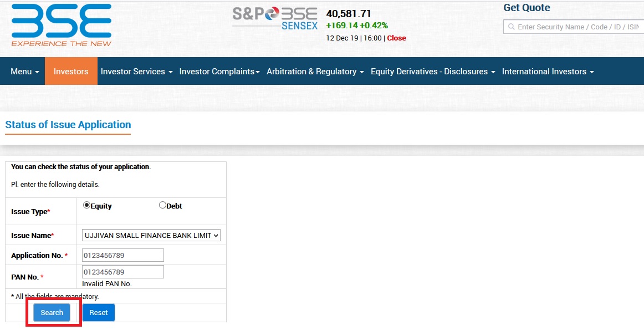Click the Get Quote heading

(527, 8)
